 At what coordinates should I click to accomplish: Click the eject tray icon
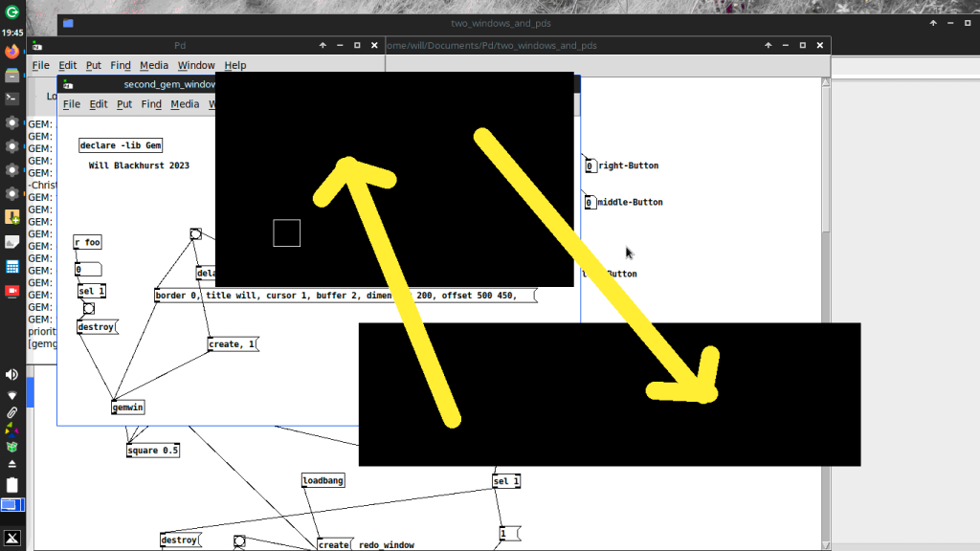[x=11, y=464]
